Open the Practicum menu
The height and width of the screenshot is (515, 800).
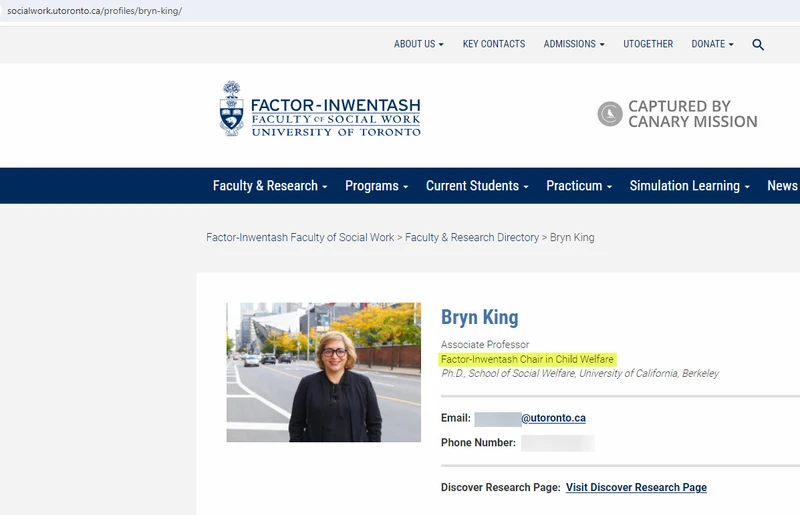[578, 186]
